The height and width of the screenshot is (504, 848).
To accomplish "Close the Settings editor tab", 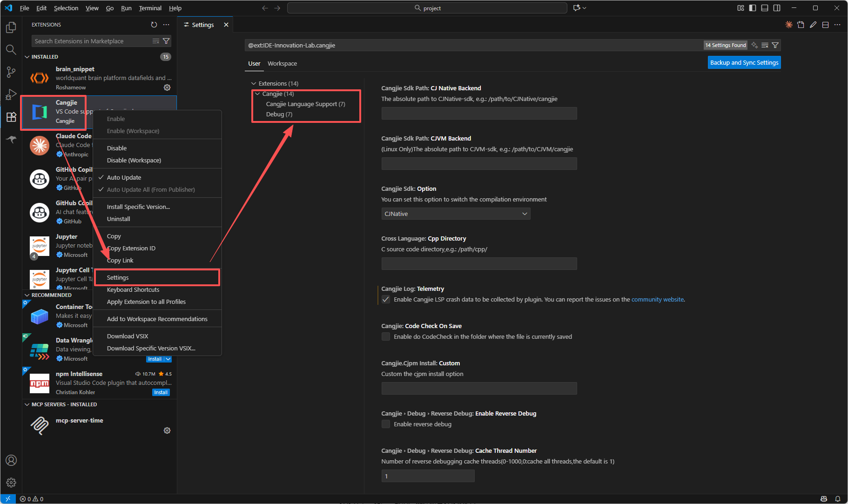I will coord(226,25).
